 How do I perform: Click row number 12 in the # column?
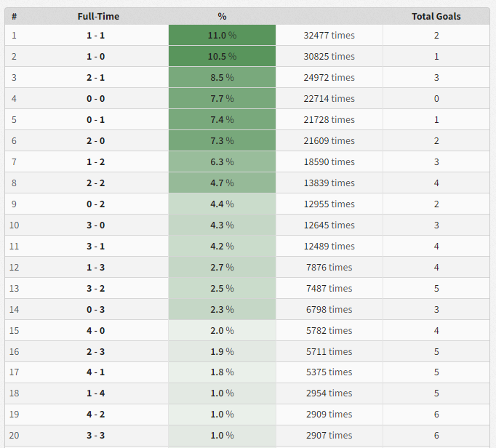tap(15, 267)
